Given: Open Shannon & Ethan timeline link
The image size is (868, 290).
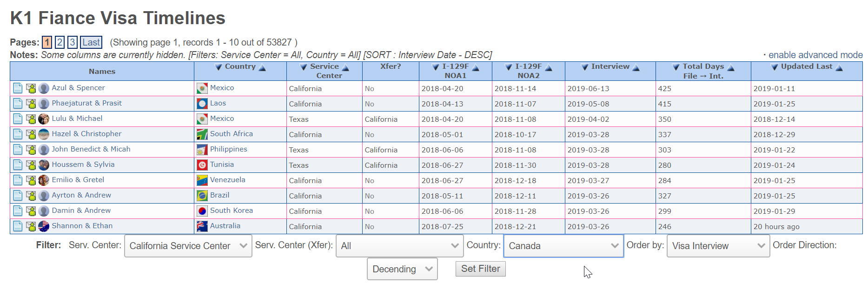Looking at the screenshot, I should tap(82, 226).
